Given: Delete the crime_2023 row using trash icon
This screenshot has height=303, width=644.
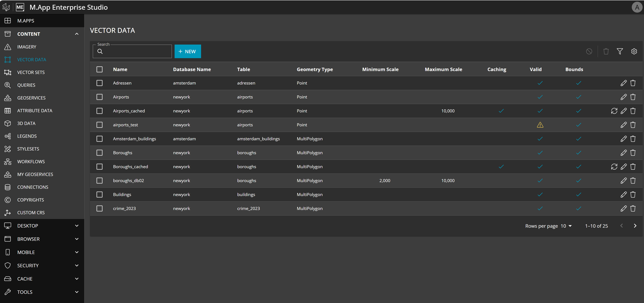Looking at the screenshot, I should [633, 208].
